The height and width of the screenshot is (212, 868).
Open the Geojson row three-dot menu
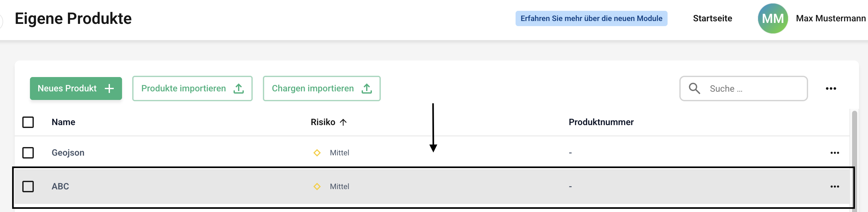(834, 153)
